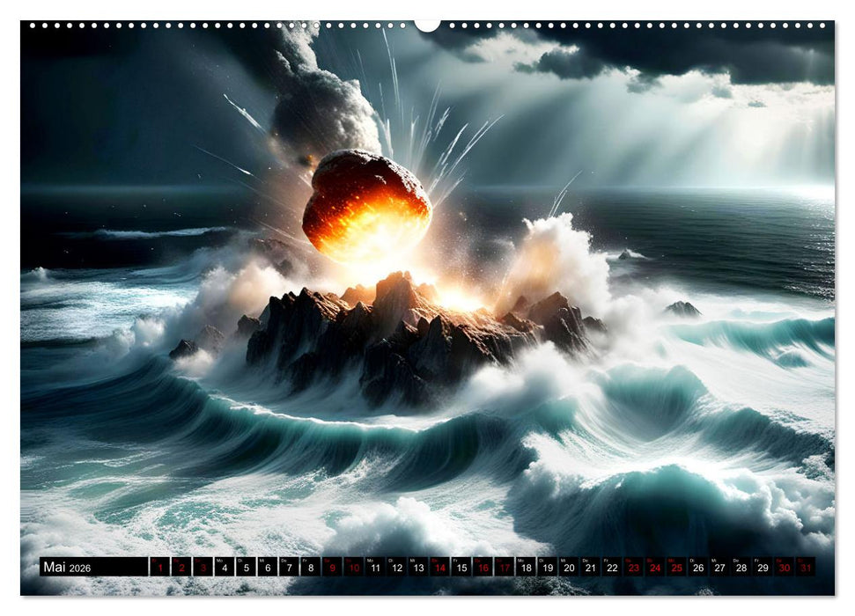Select day 15 in the calendar strip
This screenshot has width=855, height=616.
(x=461, y=568)
